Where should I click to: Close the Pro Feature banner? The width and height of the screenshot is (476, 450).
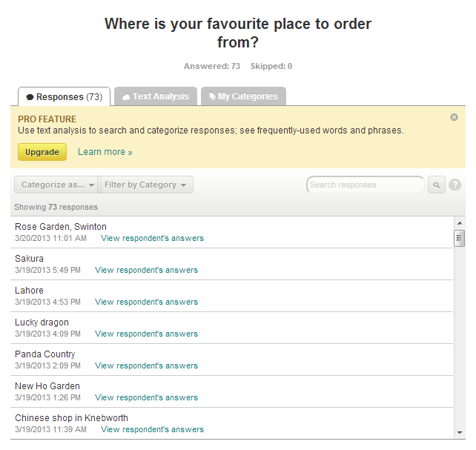454,117
